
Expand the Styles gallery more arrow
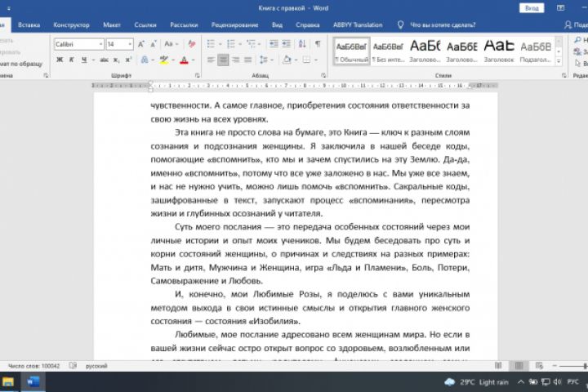(559, 60)
